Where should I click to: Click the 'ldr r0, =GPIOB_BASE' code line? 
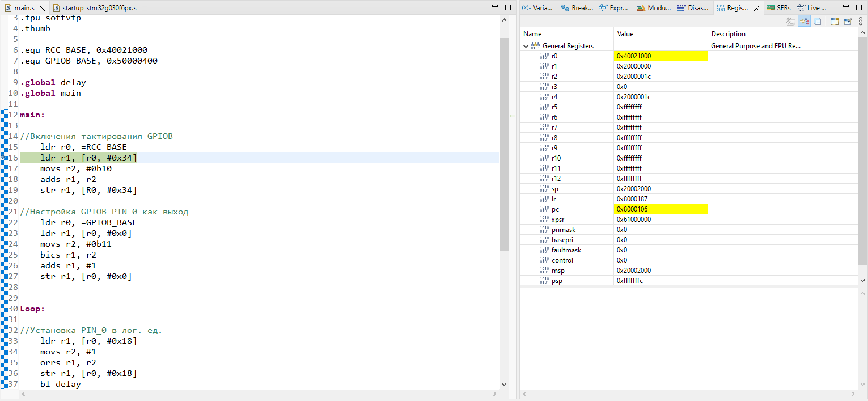88,222
